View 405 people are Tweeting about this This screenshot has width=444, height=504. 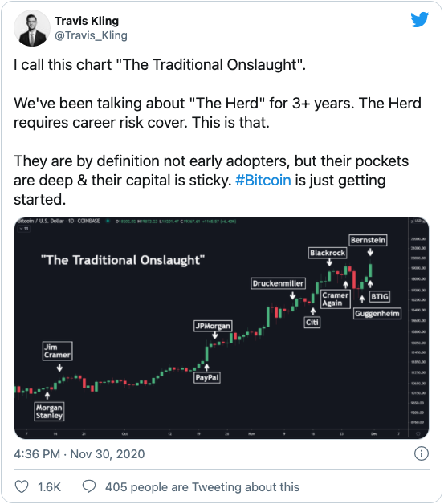(202, 487)
